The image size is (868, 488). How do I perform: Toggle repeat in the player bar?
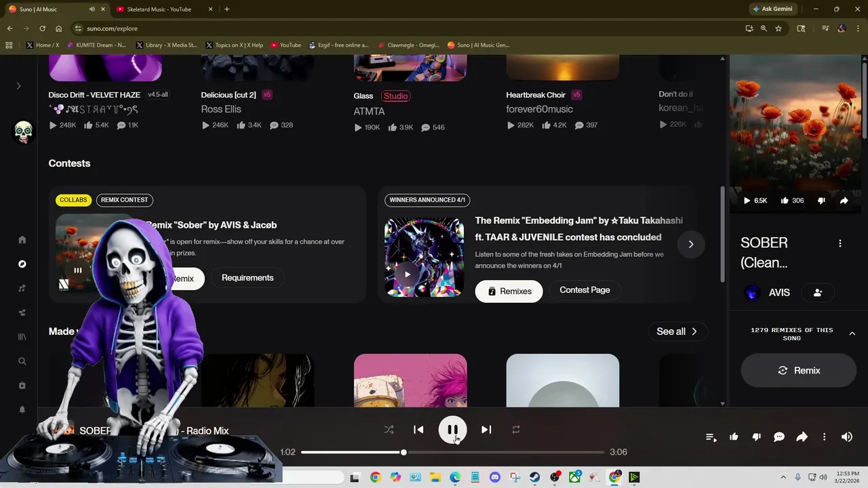coord(516,430)
